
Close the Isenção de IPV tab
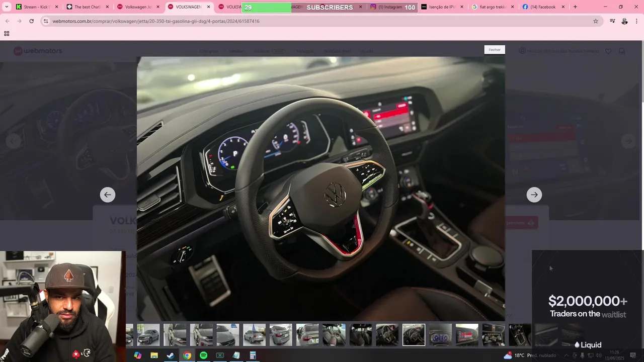tap(462, 7)
